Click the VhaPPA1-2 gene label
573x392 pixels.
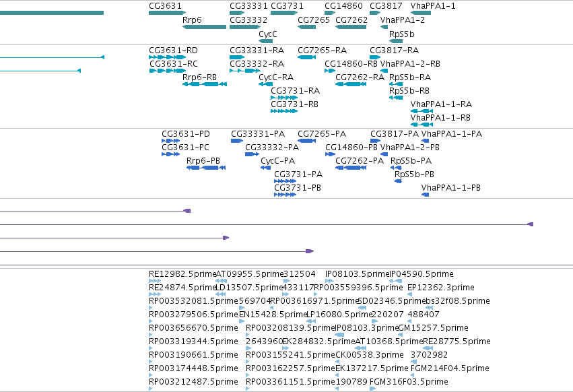pyautogui.click(x=403, y=20)
